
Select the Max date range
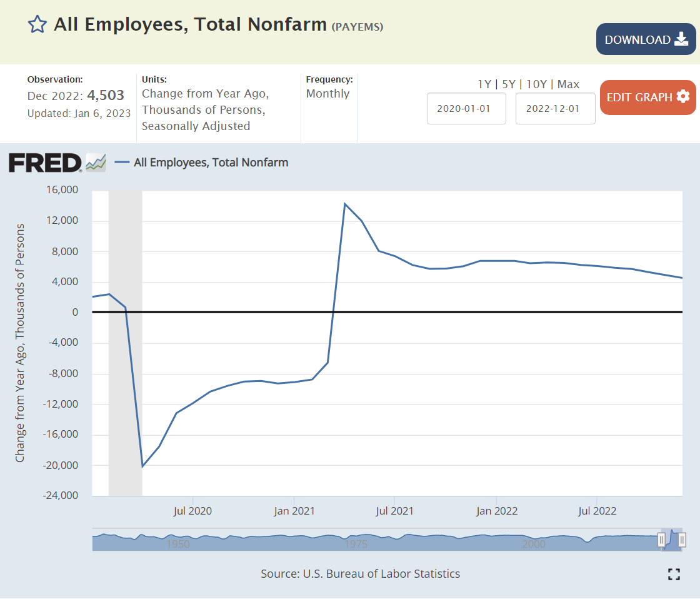pos(568,84)
